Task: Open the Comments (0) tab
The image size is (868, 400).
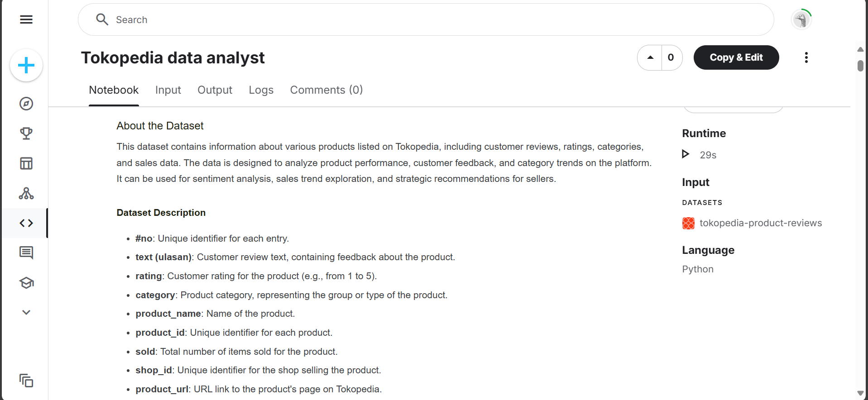Action: [x=326, y=90]
